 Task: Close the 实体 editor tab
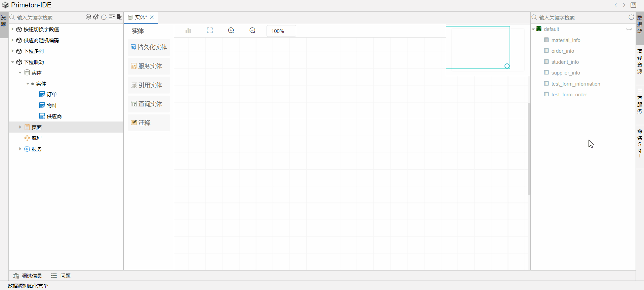(x=152, y=17)
